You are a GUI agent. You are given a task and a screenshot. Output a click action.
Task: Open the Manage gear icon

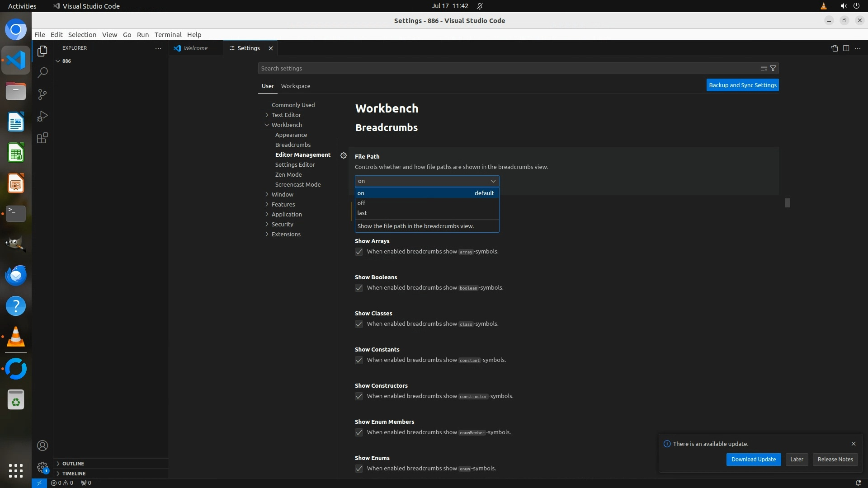pyautogui.click(x=42, y=467)
